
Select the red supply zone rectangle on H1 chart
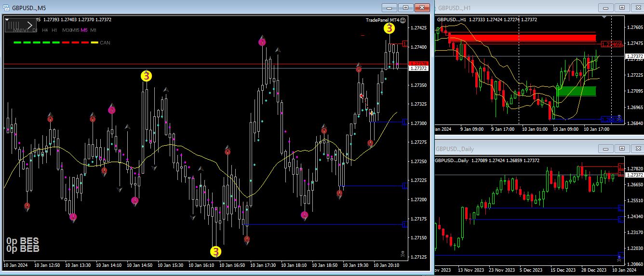[x=522, y=38]
